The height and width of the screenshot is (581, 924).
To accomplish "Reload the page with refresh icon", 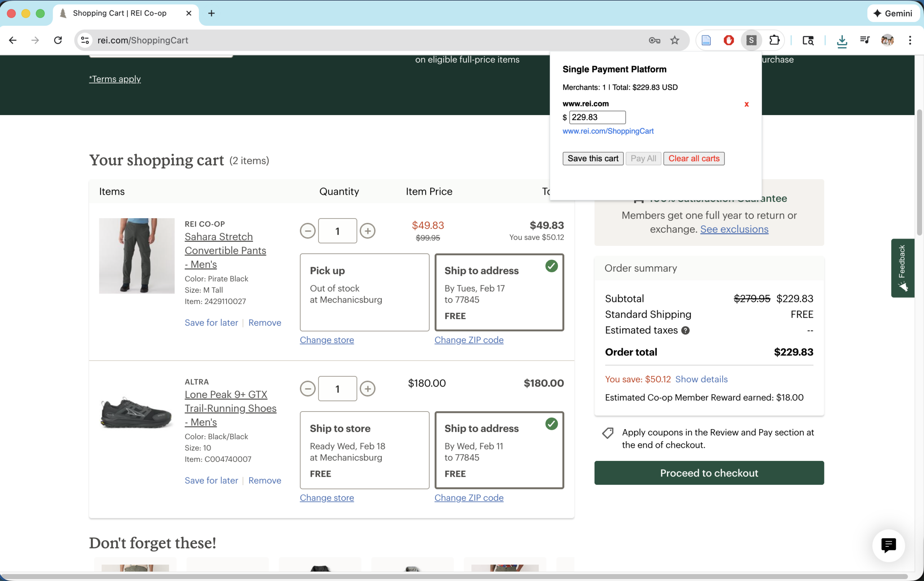I will pyautogui.click(x=58, y=40).
